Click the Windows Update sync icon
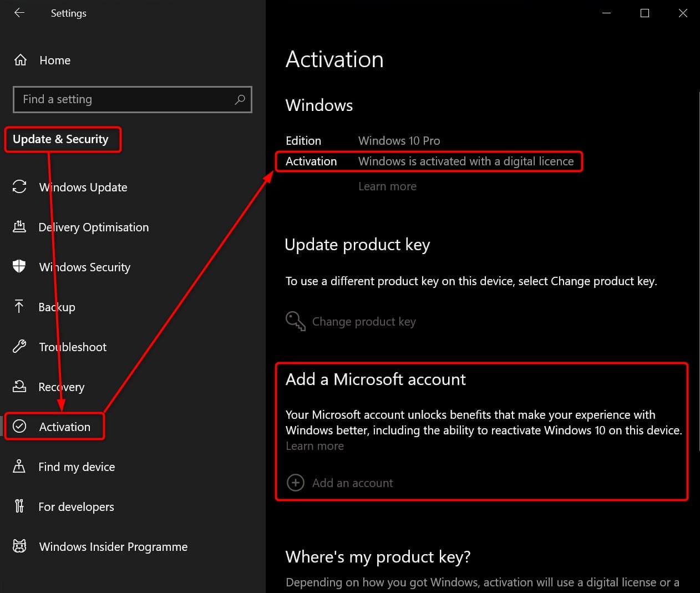The width and height of the screenshot is (700, 593). coord(19,187)
